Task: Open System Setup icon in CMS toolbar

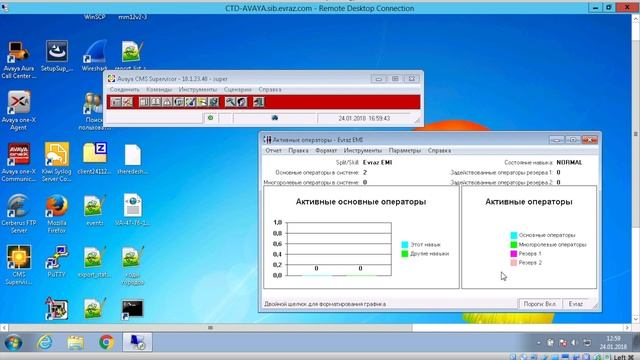Action: point(213,102)
